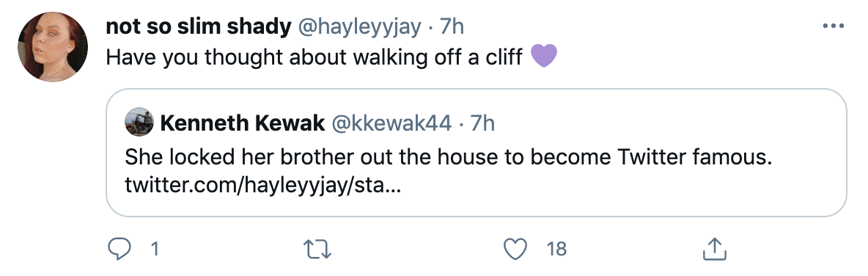
Task: Open the quoted tweet card border area
Action: [476, 153]
